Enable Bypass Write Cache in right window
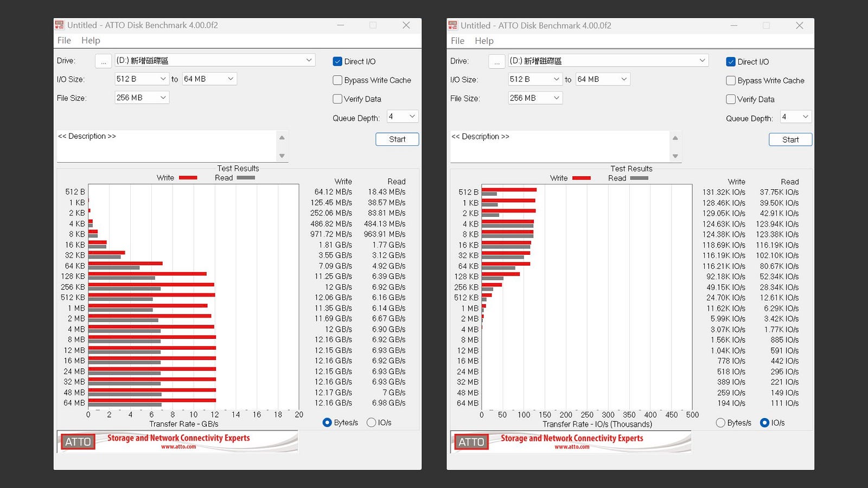868x488 pixels. [x=731, y=80]
